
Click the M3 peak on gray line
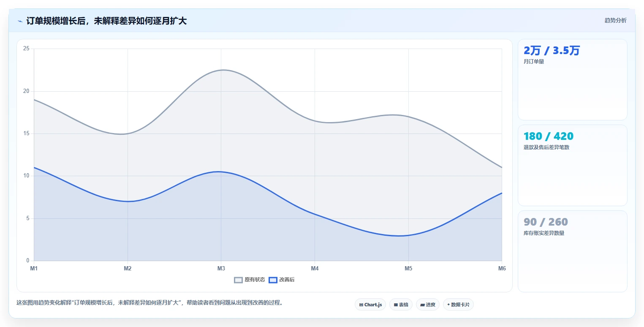tap(221, 70)
